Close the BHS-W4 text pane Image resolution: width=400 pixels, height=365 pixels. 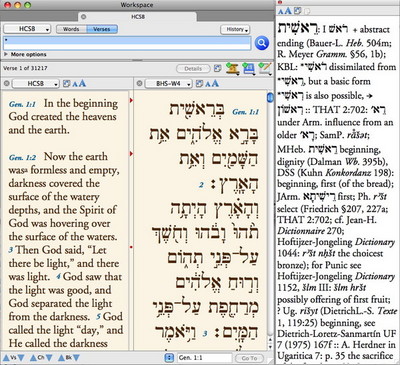pos(139,83)
